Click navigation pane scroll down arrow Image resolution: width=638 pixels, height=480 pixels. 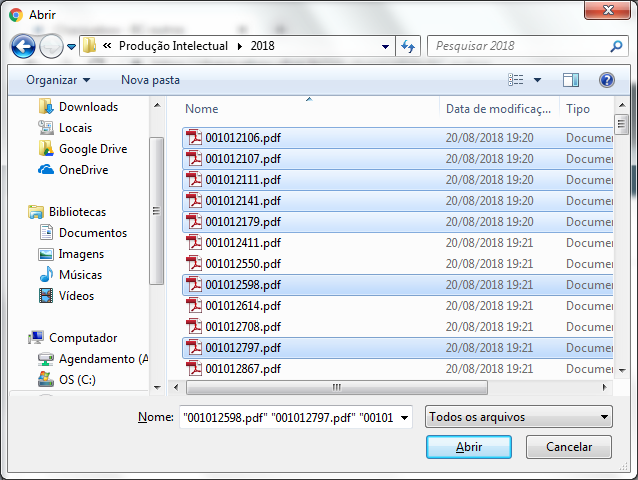coord(157,388)
